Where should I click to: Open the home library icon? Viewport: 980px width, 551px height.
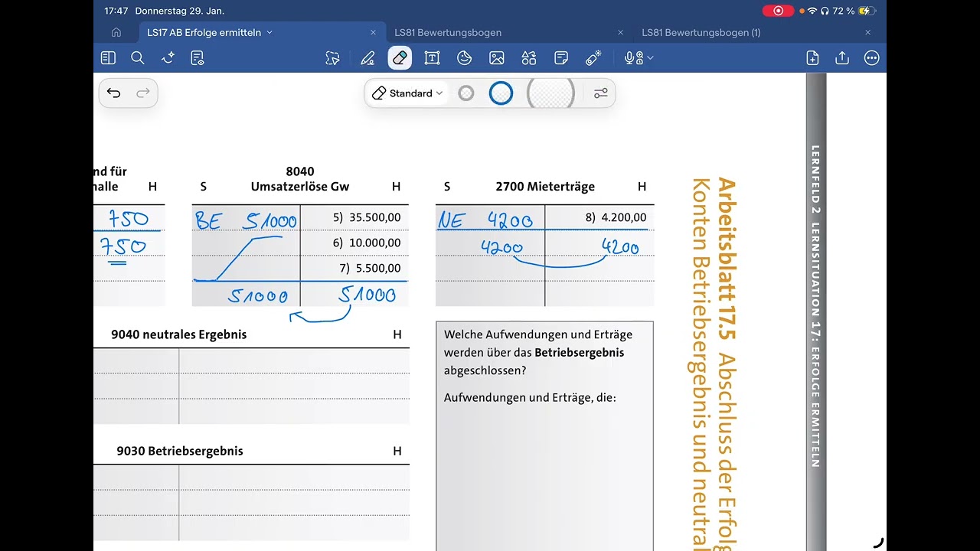pos(116,33)
